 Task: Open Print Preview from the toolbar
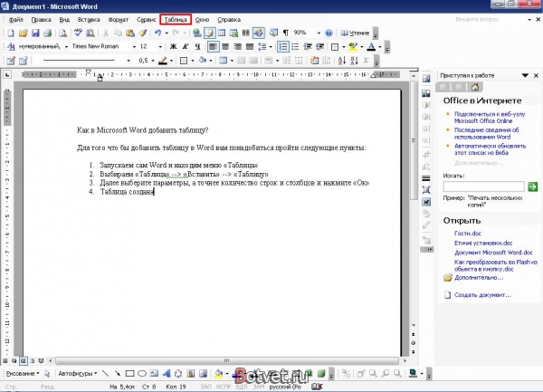tap(63, 33)
